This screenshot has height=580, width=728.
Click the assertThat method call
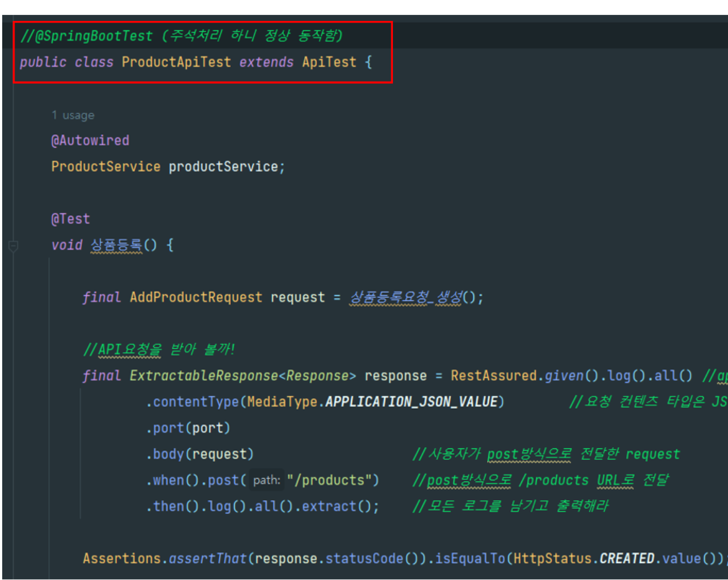pos(208,559)
